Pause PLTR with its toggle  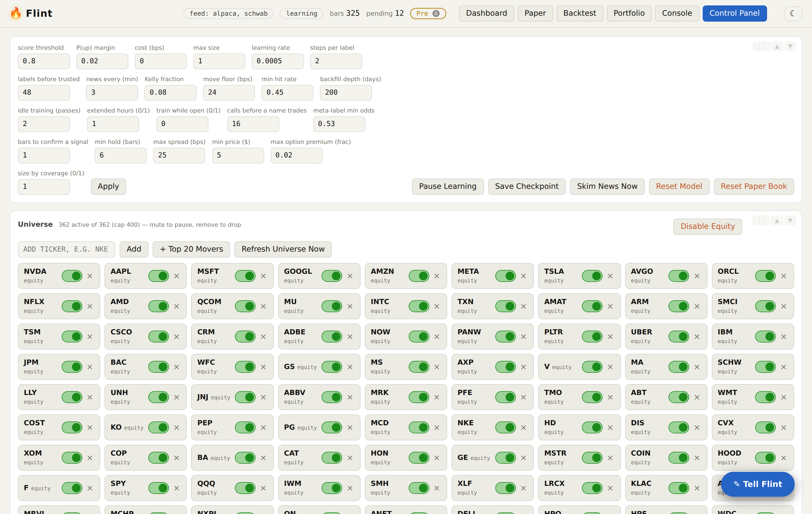pyautogui.click(x=592, y=336)
